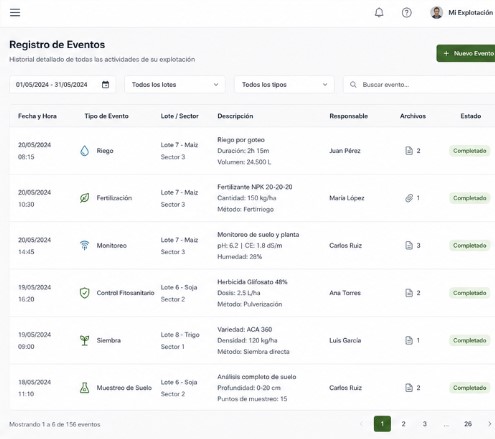Go to page 2 of events
This screenshot has width=495, height=439.
tap(403, 424)
